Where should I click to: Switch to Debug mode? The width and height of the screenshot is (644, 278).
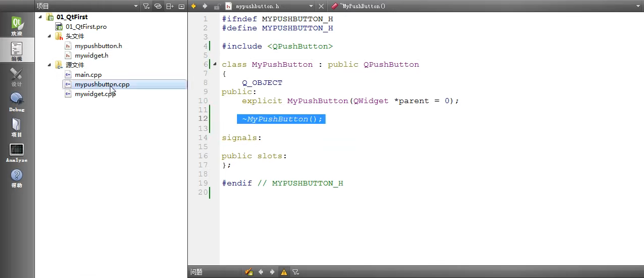coord(17,102)
